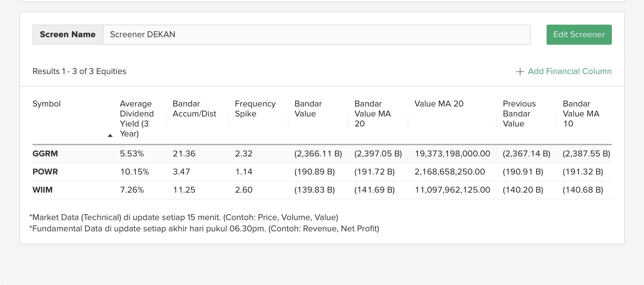Image resolution: width=644 pixels, height=285 pixels.
Task: Sort by Frequency Spike column header
Action: [255, 109]
